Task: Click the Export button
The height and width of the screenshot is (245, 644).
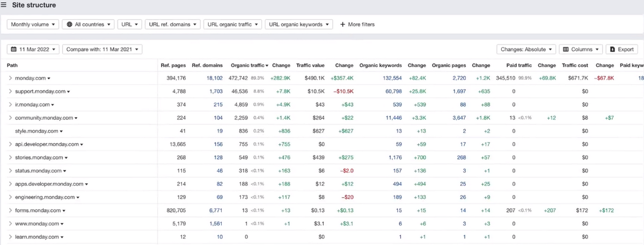Action: (x=621, y=49)
